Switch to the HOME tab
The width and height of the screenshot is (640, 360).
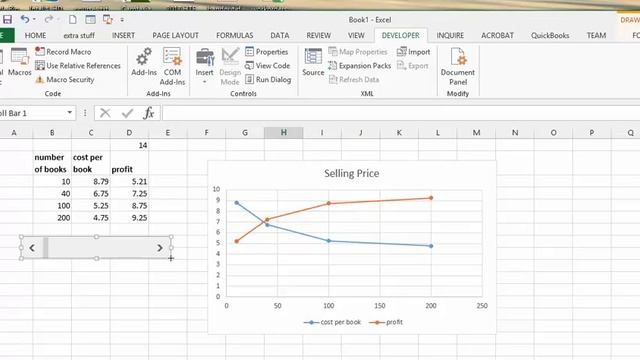click(x=35, y=36)
